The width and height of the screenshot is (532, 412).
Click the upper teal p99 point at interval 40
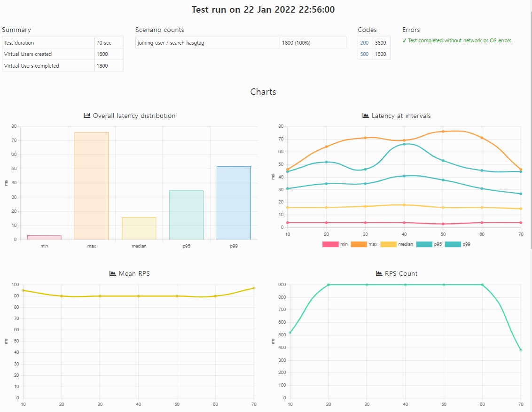tap(404, 144)
